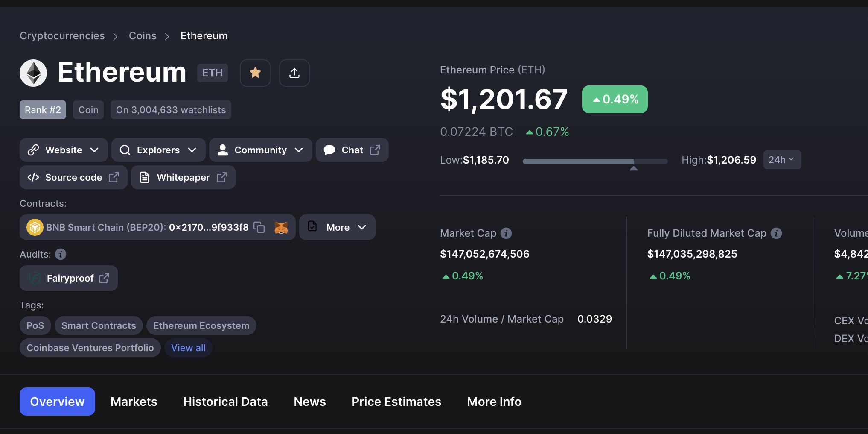Click the On 3,004,633 watchlists badge

pyautogui.click(x=171, y=110)
